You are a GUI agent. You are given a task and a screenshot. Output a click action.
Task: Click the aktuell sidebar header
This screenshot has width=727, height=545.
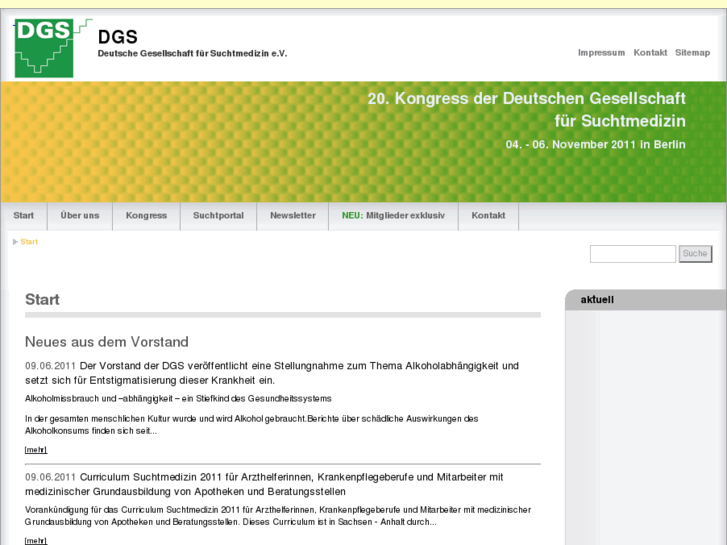(x=645, y=300)
